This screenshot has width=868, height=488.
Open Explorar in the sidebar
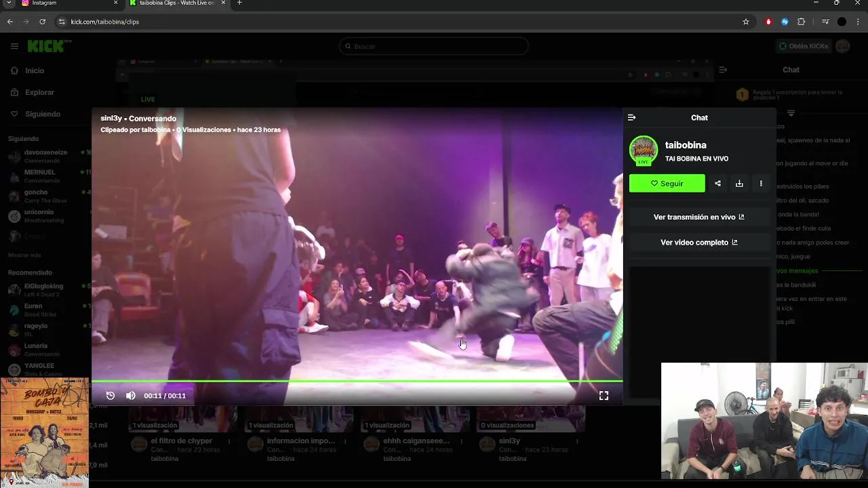(39, 92)
